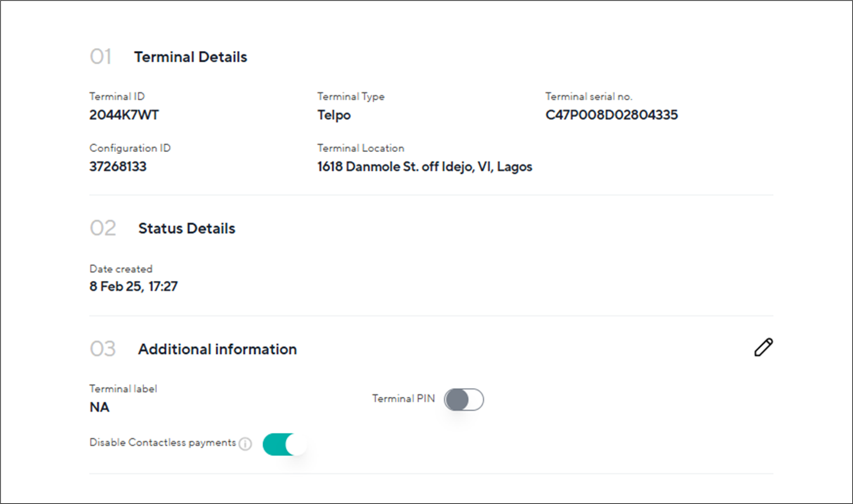The width and height of the screenshot is (853, 504).
Task: Click the Additional information section heading
Action: 216,349
